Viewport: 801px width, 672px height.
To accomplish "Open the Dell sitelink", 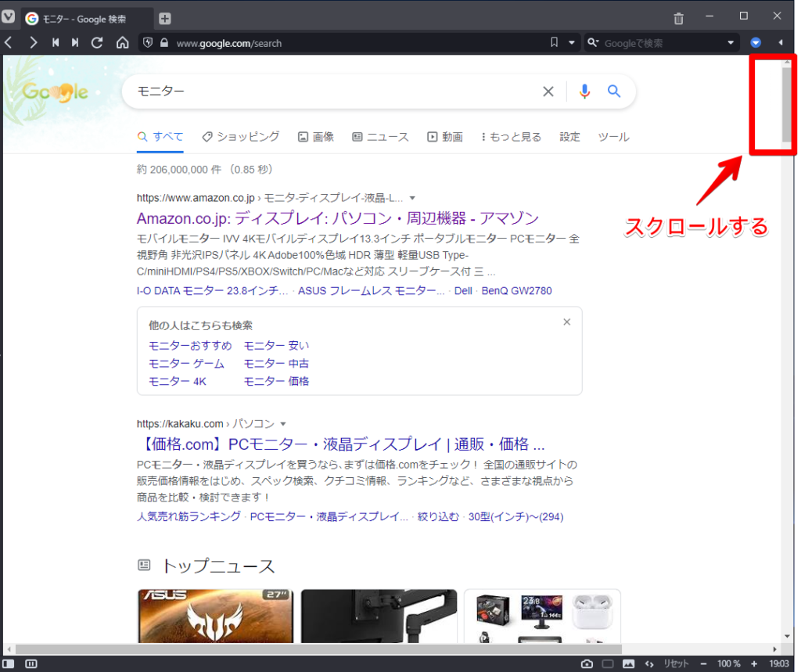I will tap(463, 291).
